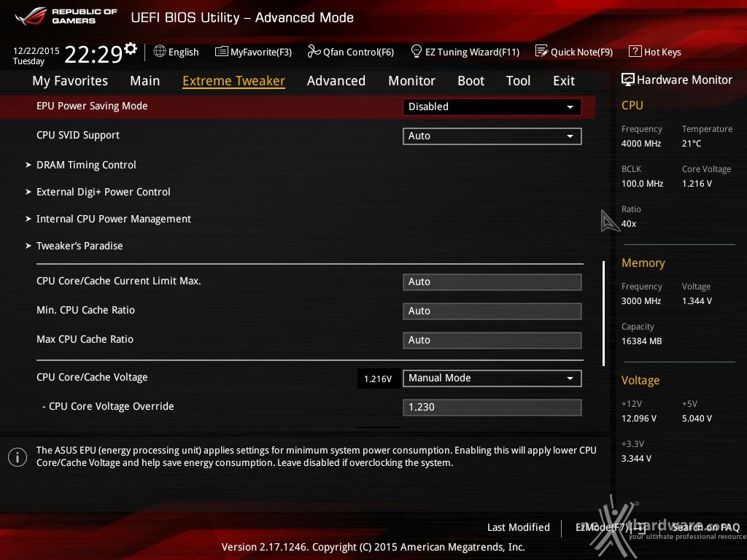Click the settings list vertical scrollbar

click(603, 314)
